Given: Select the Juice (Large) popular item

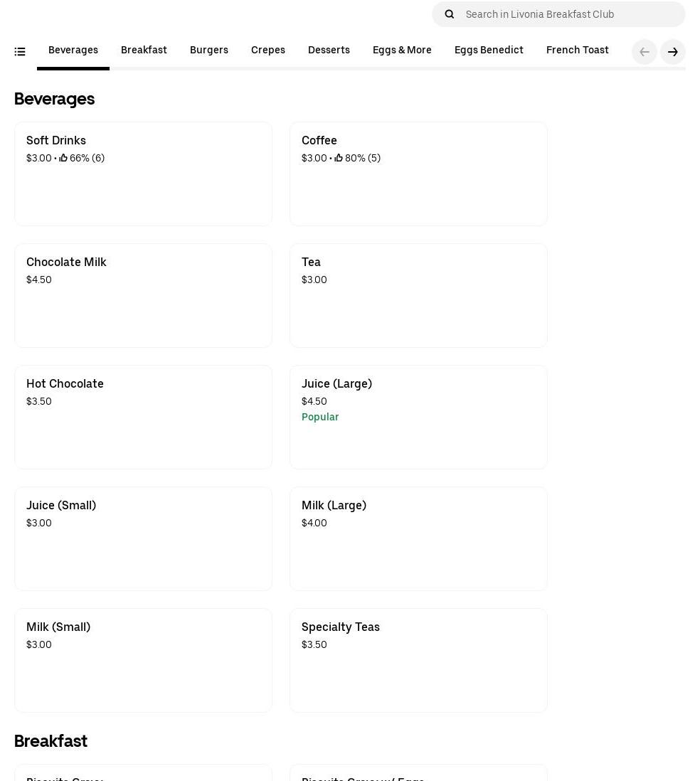Looking at the screenshot, I should pos(418,417).
